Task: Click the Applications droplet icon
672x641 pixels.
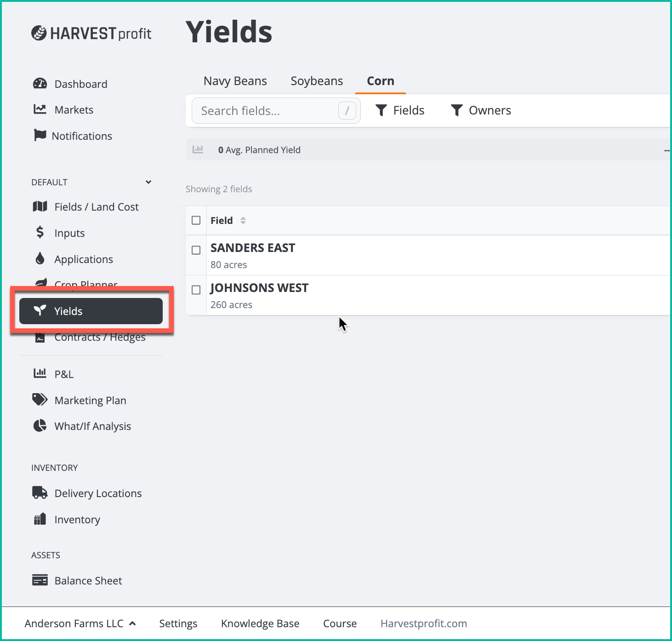Action: tap(40, 258)
